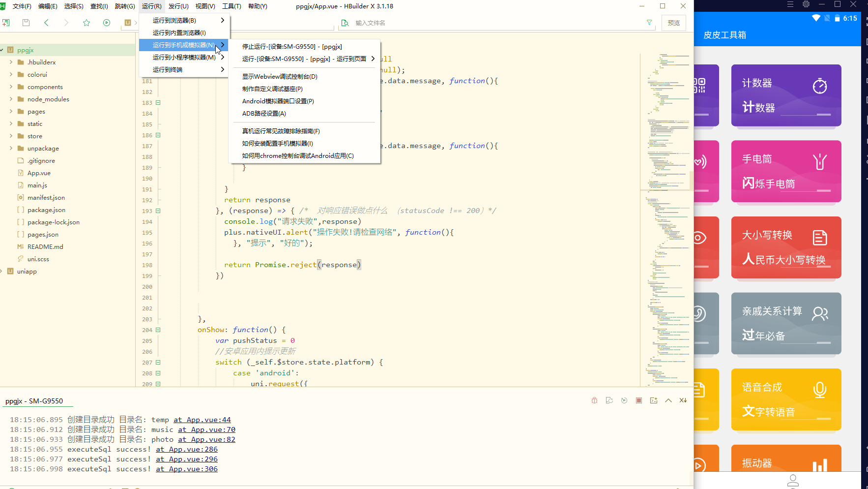Expand the .hbuilderx folder
868x489 pixels.
tap(11, 62)
